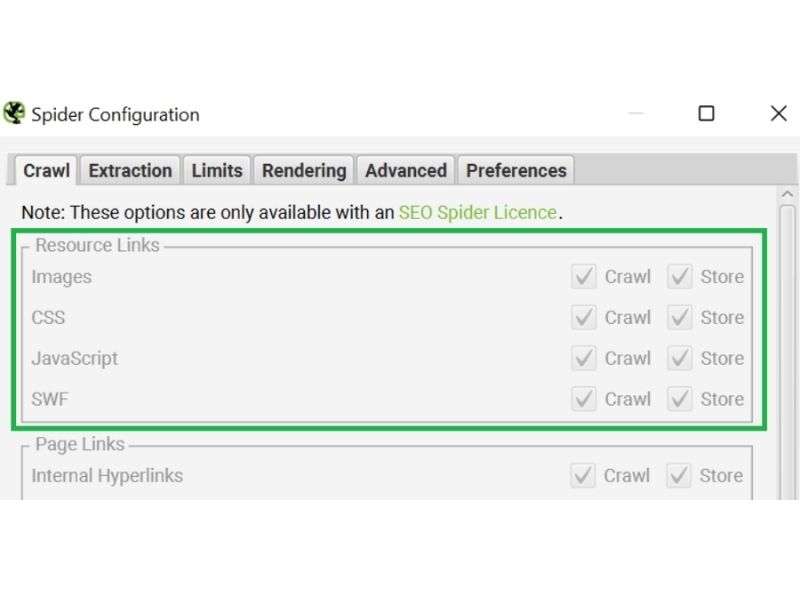Select the Crawl tab

[46, 170]
